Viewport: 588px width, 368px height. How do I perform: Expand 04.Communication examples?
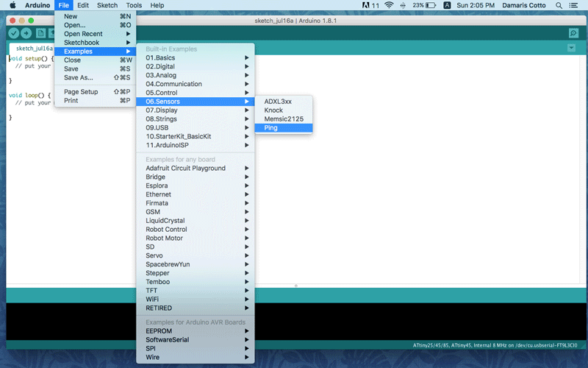click(x=196, y=84)
